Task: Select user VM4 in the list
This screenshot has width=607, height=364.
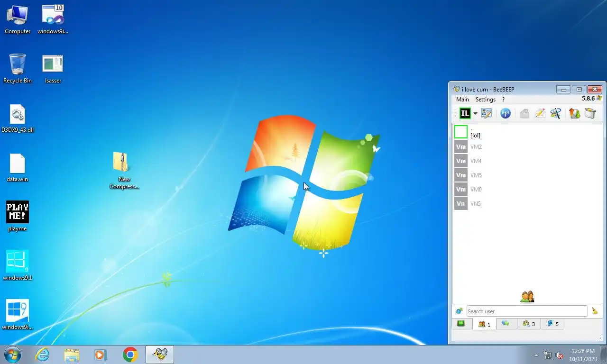Action: 527,161
